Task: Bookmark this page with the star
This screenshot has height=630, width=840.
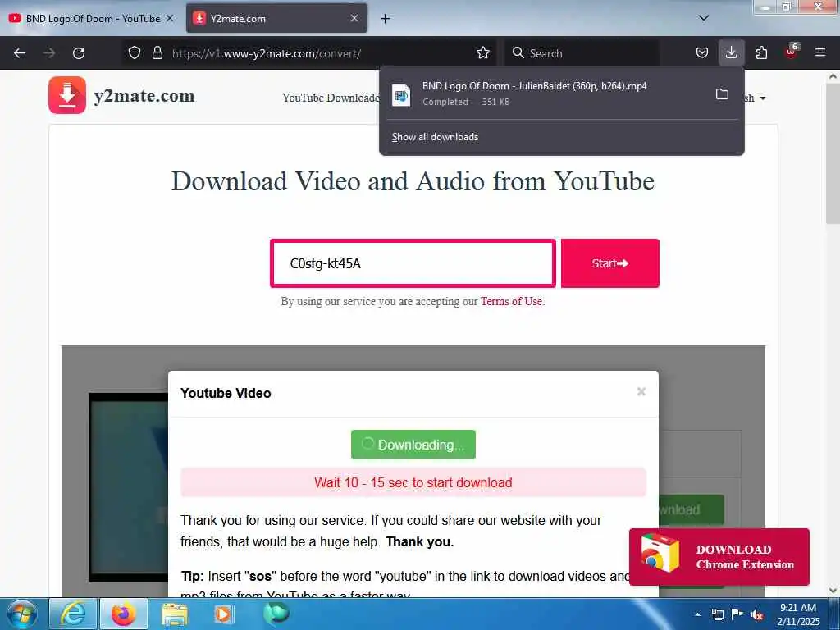Action: tap(483, 52)
